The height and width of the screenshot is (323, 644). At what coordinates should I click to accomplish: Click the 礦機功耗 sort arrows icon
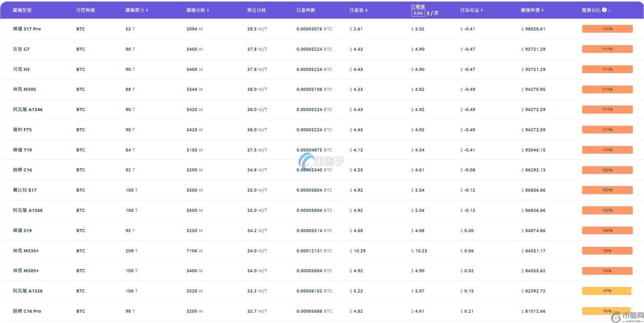[x=208, y=10]
